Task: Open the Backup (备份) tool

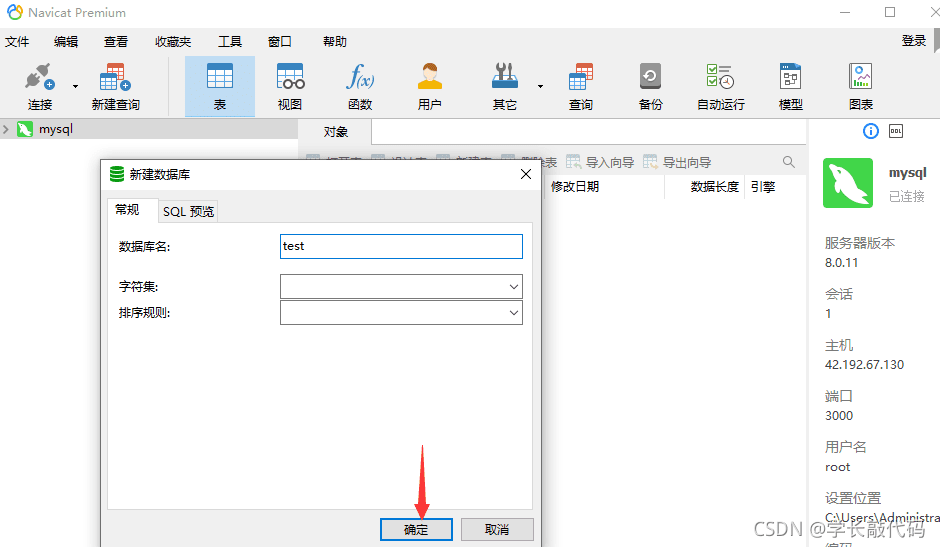Action: 650,86
